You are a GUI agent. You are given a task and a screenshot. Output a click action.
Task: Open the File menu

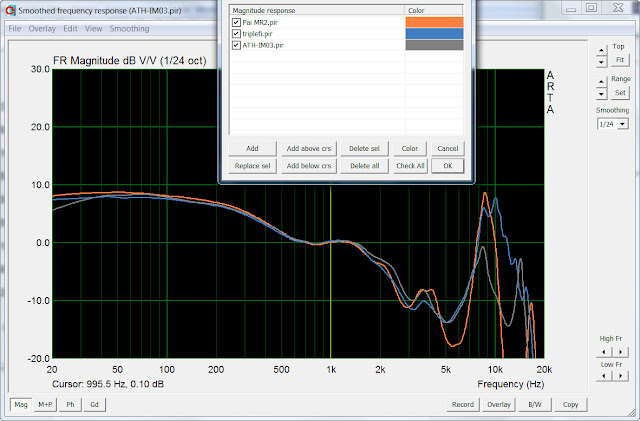tap(15, 29)
